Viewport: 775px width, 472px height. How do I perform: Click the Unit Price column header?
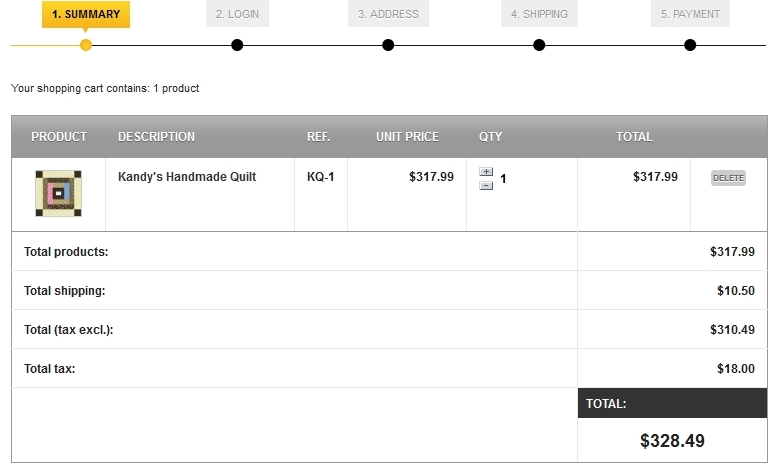point(407,137)
